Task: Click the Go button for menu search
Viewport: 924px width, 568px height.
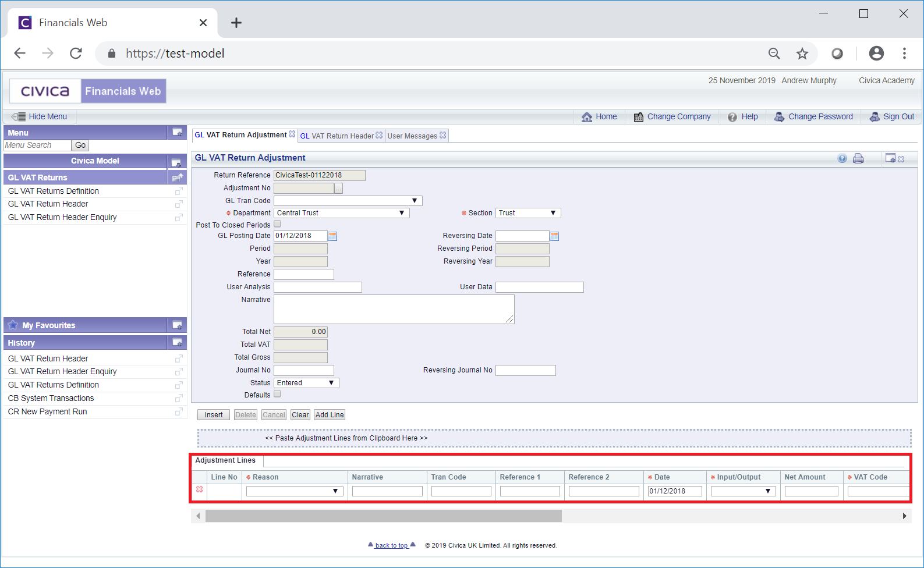Action: (80, 145)
